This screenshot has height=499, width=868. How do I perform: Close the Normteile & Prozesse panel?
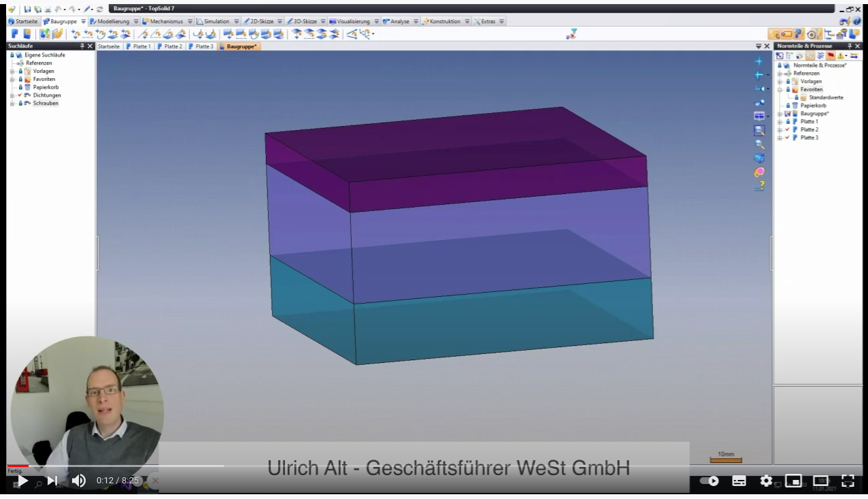coord(857,46)
